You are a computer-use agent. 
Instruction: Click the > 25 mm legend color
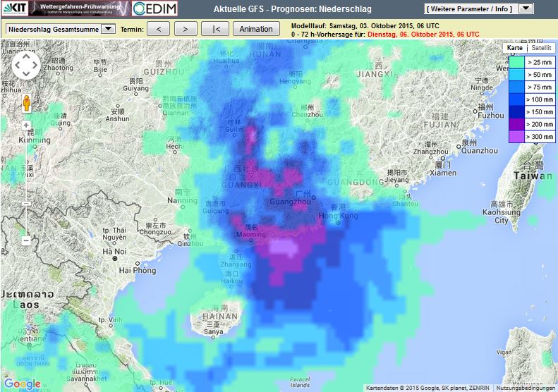tap(516, 62)
